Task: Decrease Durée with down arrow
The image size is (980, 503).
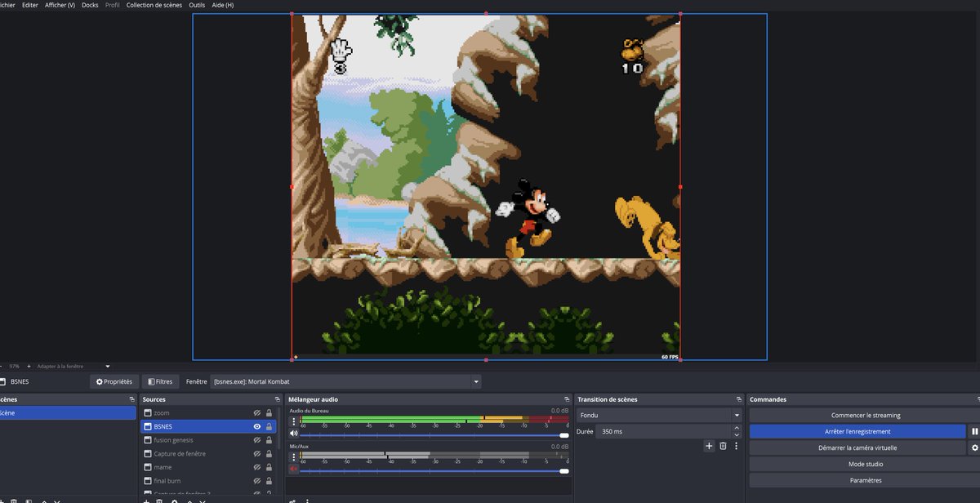Action: coord(737,434)
